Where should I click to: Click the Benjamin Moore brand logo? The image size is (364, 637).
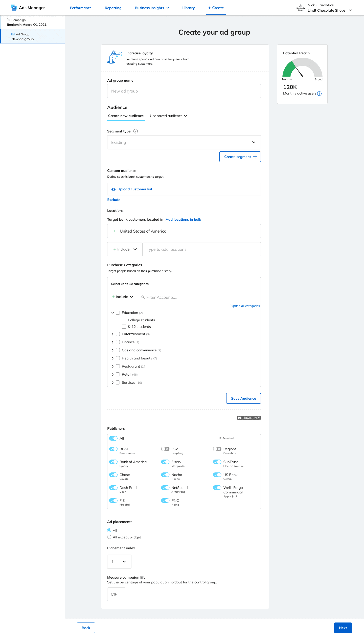coord(301,8)
